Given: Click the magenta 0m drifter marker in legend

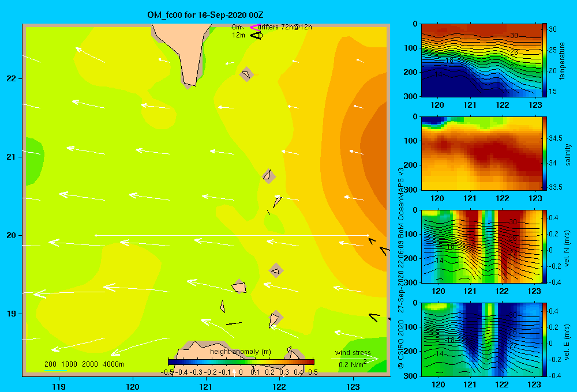Looking at the screenshot, I should [254, 27].
